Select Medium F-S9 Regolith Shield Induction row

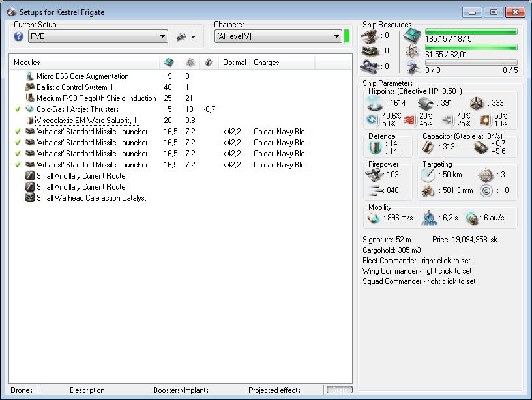click(181, 98)
